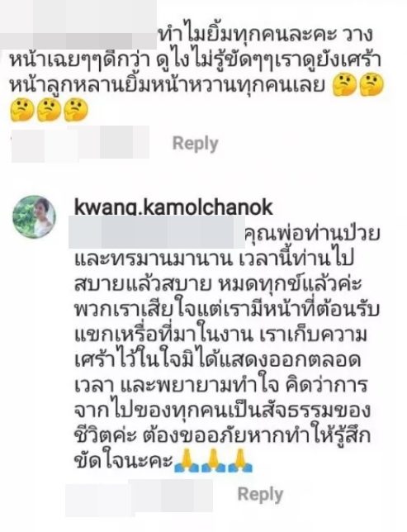Click the first praying hands emoji after ขัดใจนะคะ

[186, 460]
